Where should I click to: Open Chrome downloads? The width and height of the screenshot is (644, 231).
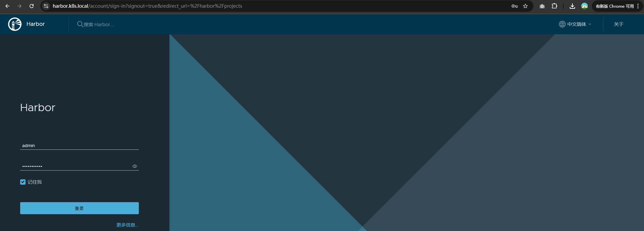click(572, 6)
